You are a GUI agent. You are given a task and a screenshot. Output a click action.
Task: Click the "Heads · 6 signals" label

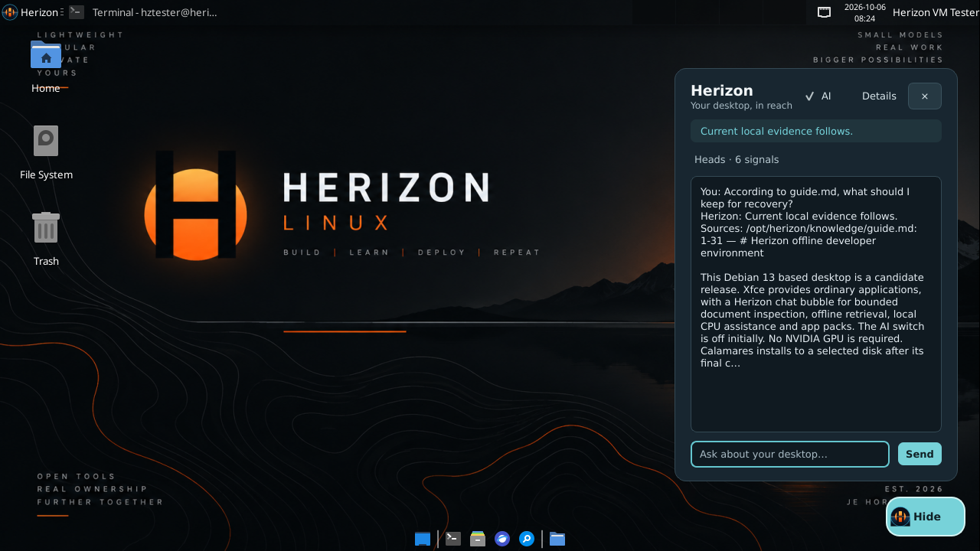click(x=737, y=160)
